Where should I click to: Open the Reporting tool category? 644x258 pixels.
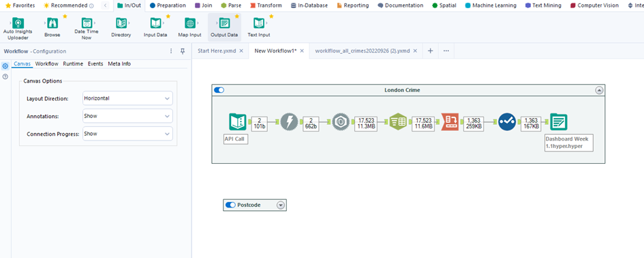tap(352, 5)
